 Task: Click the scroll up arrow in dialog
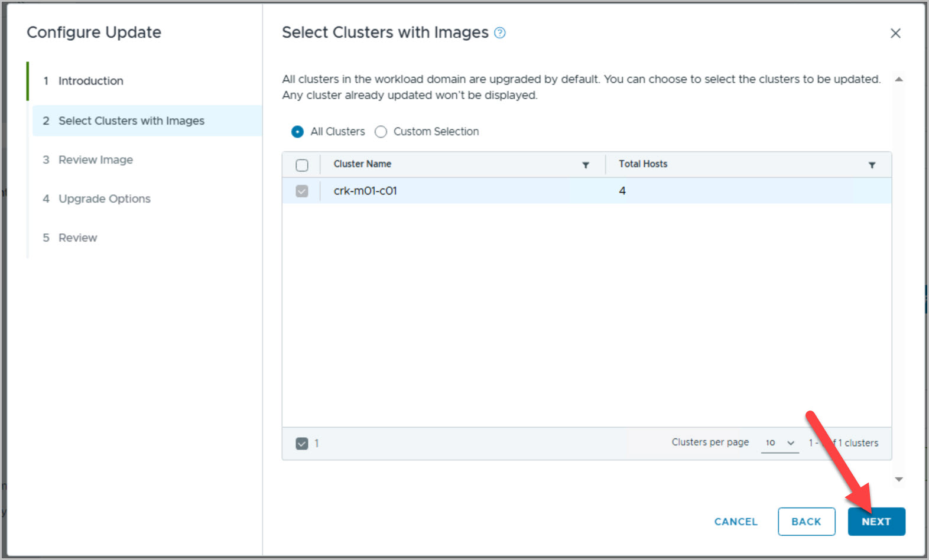click(x=899, y=80)
